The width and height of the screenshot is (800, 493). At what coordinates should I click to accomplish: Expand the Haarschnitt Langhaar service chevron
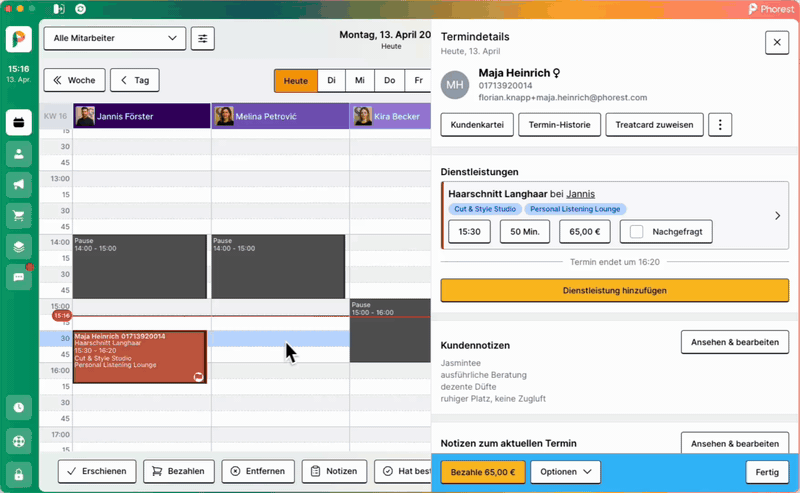coord(778,215)
